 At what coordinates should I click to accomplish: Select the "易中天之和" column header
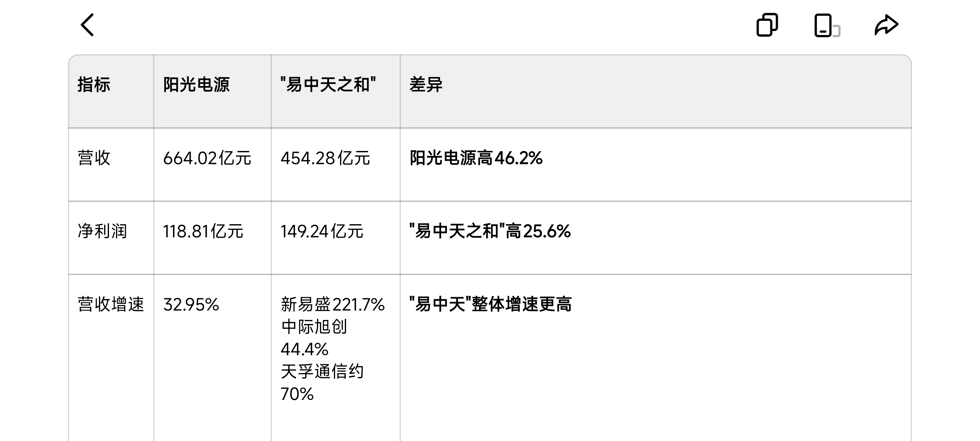click(x=328, y=85)
